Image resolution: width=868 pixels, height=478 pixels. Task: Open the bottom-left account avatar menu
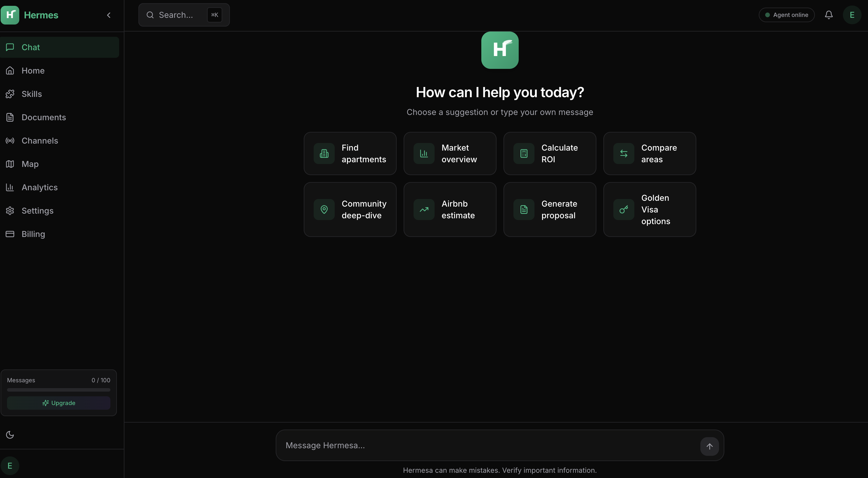click(x=10, y=465)
